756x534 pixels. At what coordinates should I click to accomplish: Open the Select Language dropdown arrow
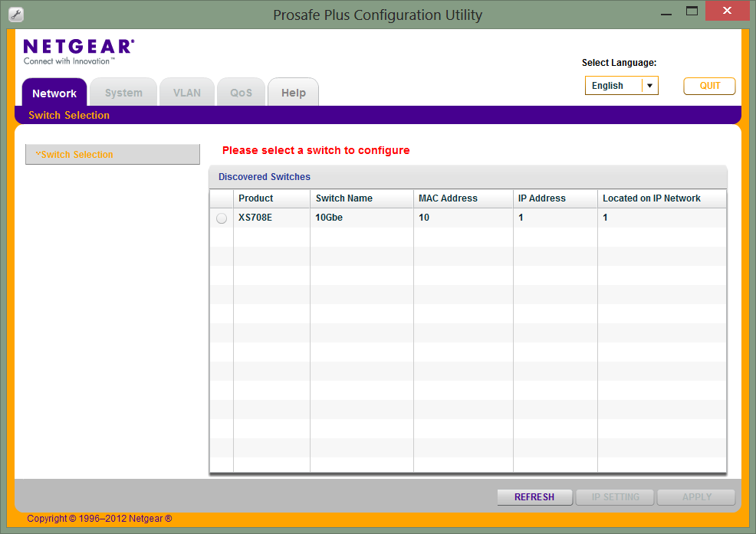pyautogui.click(x=650, y=86)
